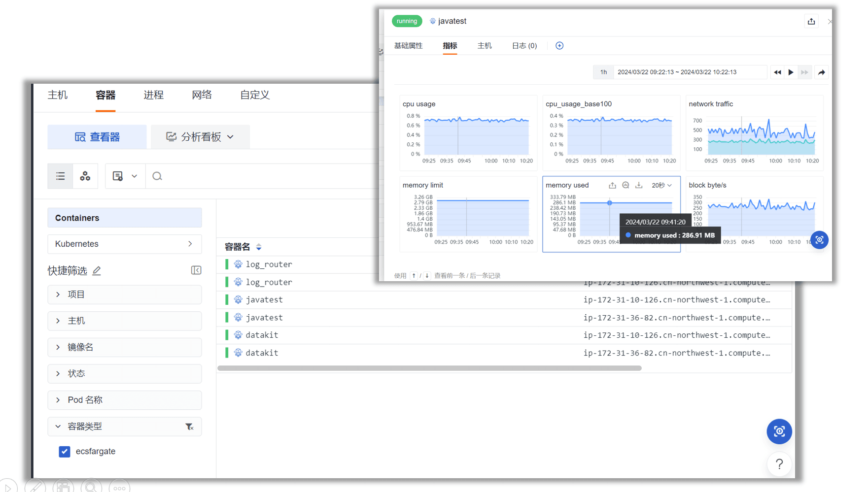The image size is (868, 492).
Task: Open the Kubernetes submenu
Action: tap(125, 244)
